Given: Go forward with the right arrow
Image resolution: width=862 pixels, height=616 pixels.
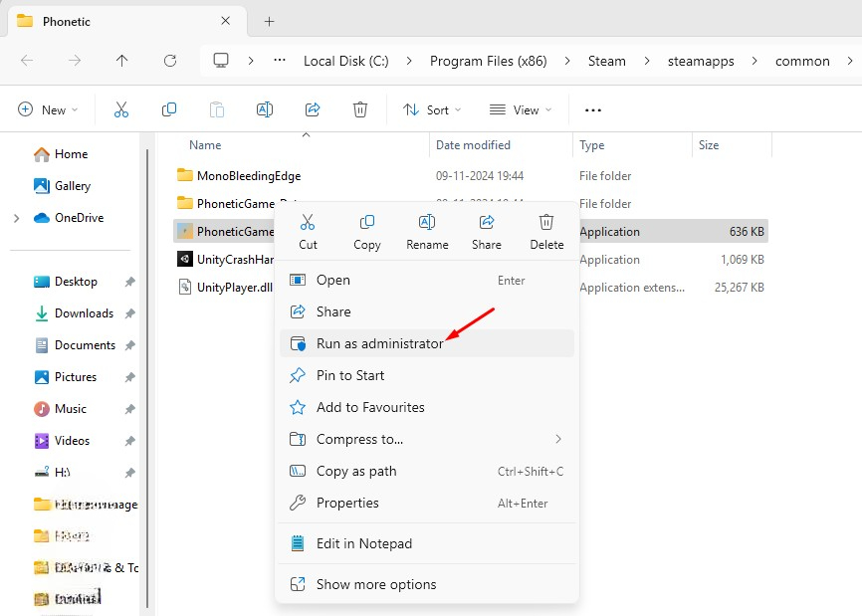Looking at the screenshot, I should pos(75,61).
